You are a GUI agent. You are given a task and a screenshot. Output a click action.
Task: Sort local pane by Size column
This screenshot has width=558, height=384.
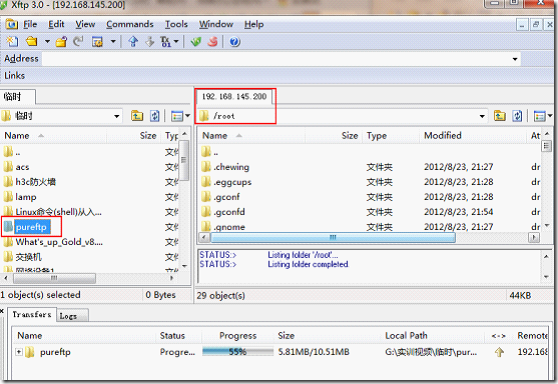134,136
